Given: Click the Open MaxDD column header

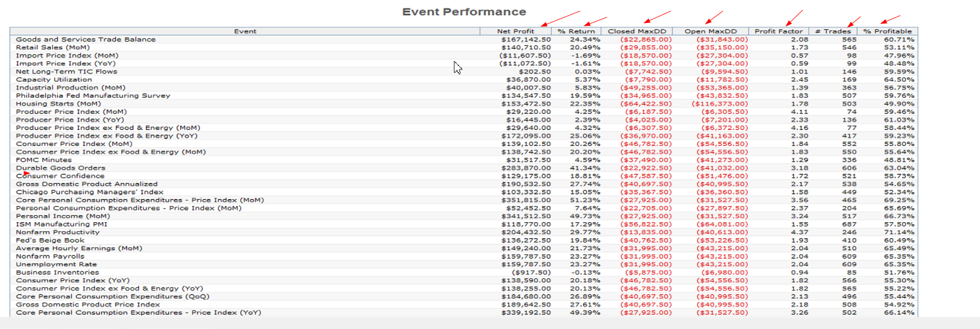Looking at the screenshot, I should (711, 31).
